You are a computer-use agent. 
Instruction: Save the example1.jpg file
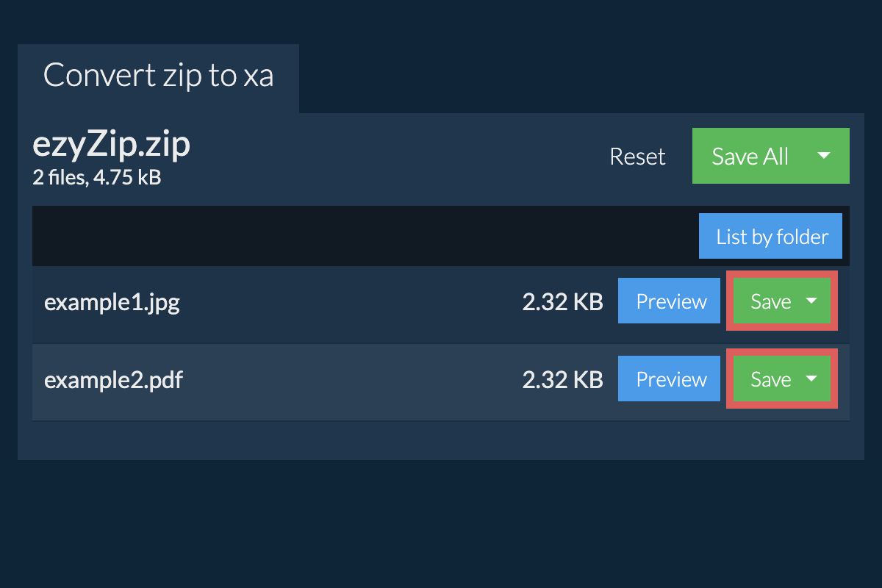(x=770, y=301)
